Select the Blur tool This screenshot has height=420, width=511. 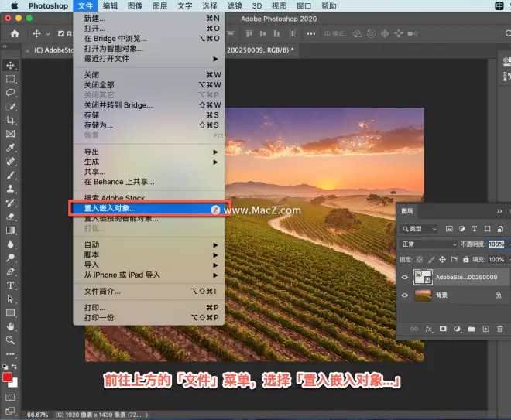pyautogui.click(x=10, y=244)
